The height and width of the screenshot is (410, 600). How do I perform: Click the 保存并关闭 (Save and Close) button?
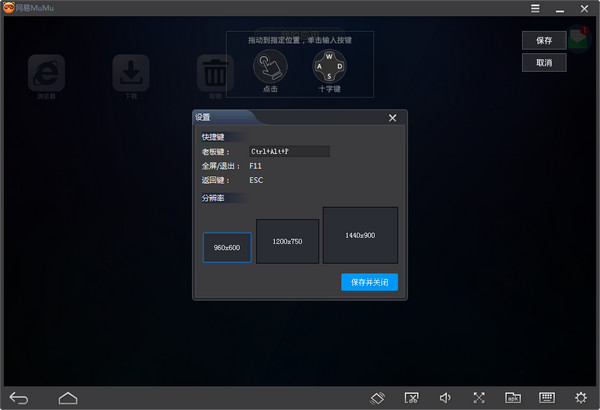[369, 281]
